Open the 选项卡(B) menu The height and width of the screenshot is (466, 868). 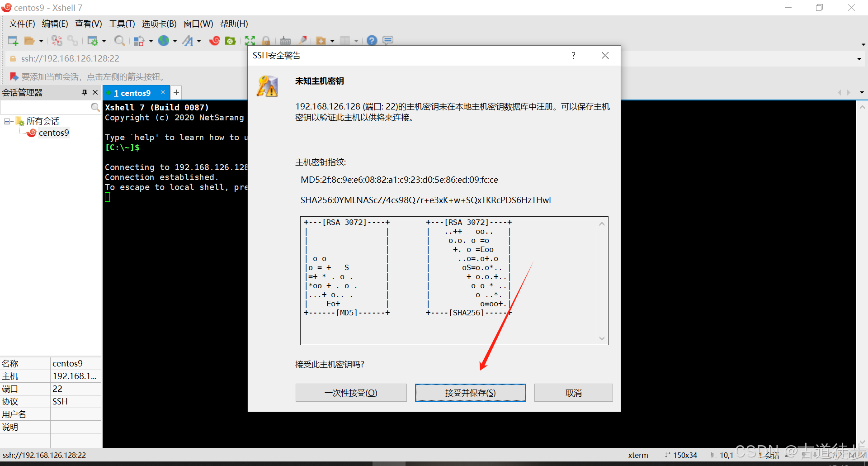tap(159, 24)
